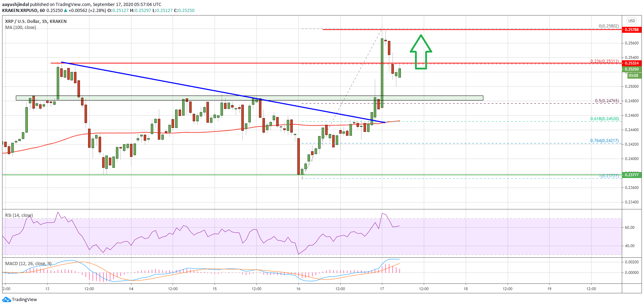Image resolution: width=644 pixels, height=306 pixels.
Task: Click the red 0.25324 price label
Action: point(632,63)
